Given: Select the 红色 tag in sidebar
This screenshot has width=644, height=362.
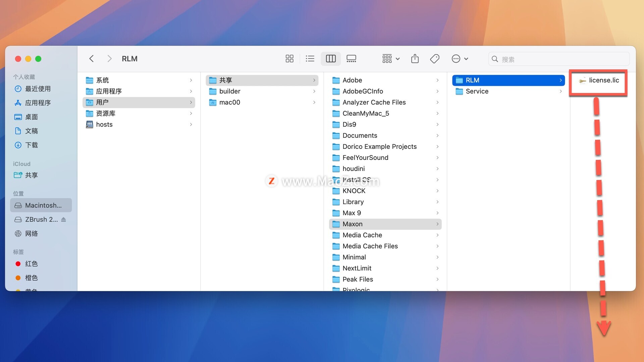Looking at the screenshot, I should click(31, 264).
